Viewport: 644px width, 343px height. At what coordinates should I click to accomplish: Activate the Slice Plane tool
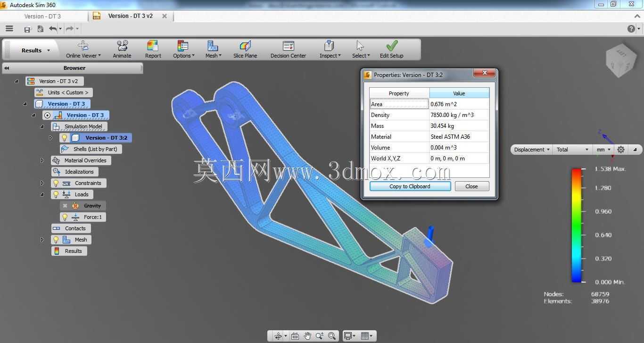click(245, 50)
